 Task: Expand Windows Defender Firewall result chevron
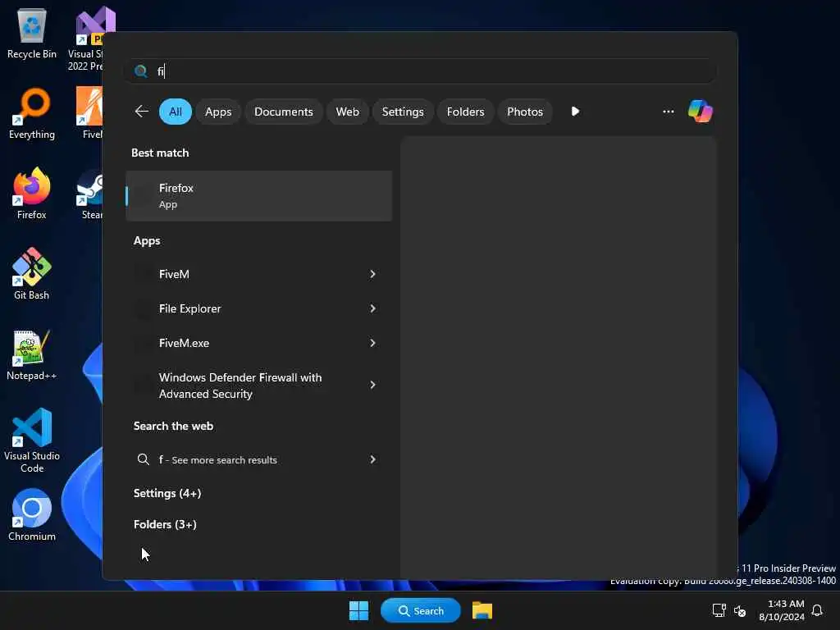click(372, 385)
